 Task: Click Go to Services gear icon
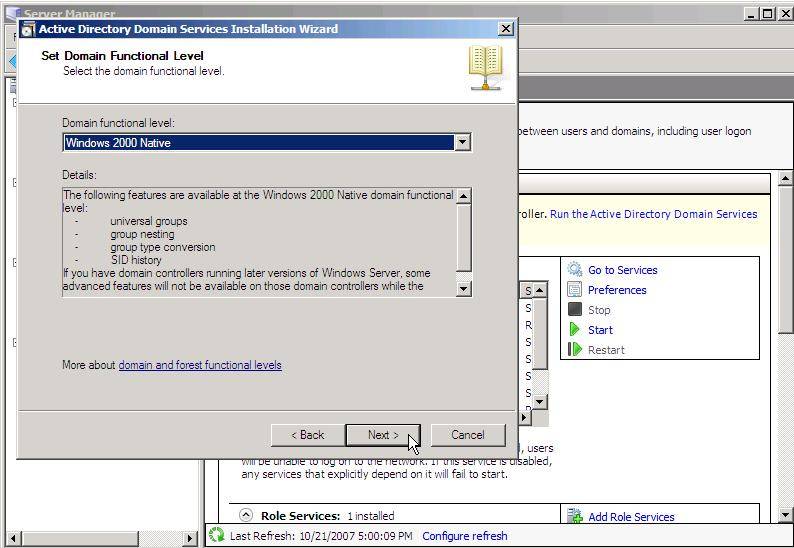[x=575, y=269]
